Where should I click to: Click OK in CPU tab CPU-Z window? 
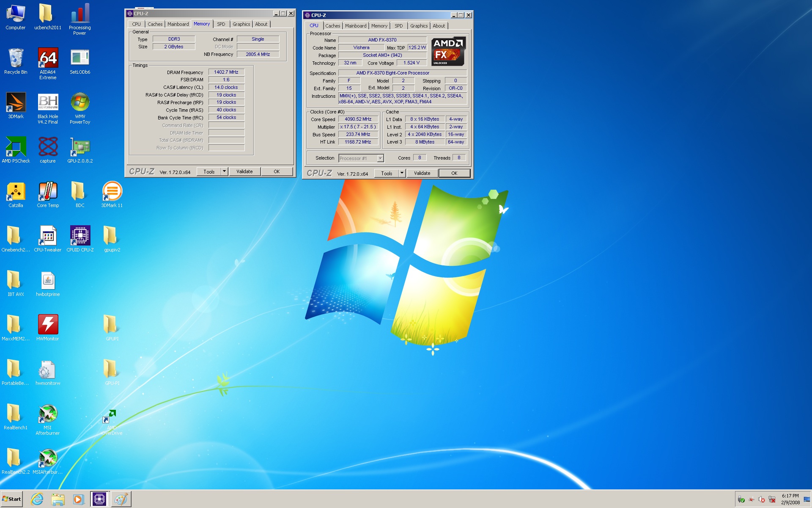[x=454, y=173]
